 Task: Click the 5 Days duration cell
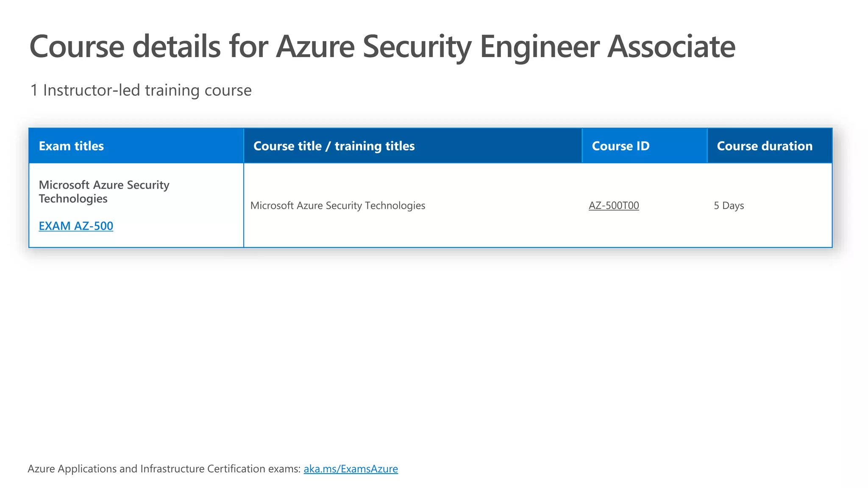point(729,205)
